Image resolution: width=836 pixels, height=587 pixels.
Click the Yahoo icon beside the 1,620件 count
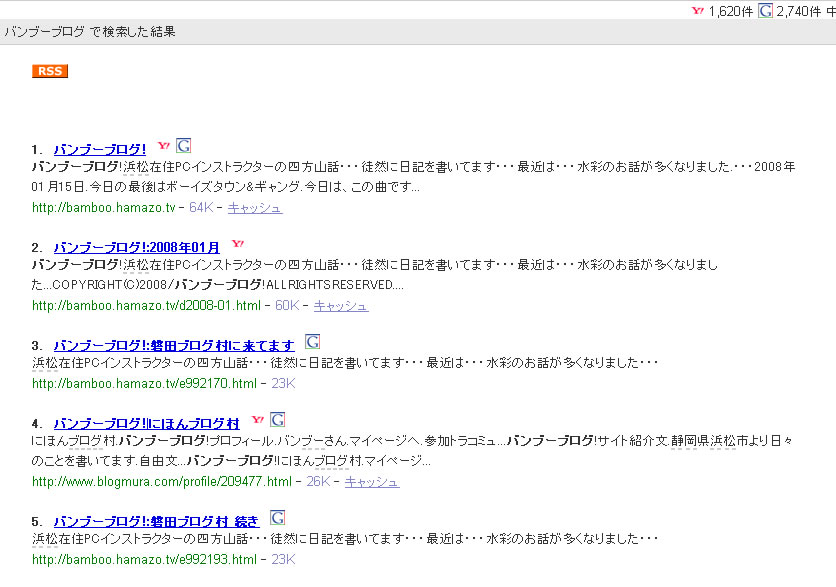[x=697, y=11]
